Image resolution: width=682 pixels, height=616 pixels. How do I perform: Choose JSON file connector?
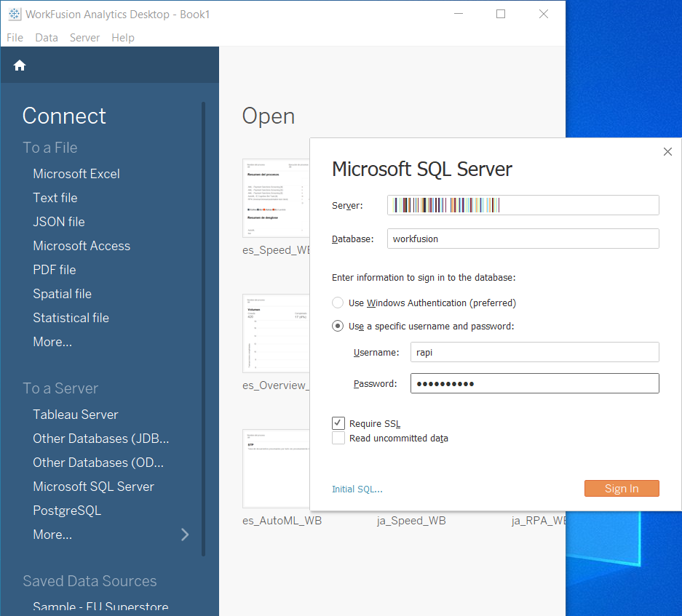tap(59, 222)
